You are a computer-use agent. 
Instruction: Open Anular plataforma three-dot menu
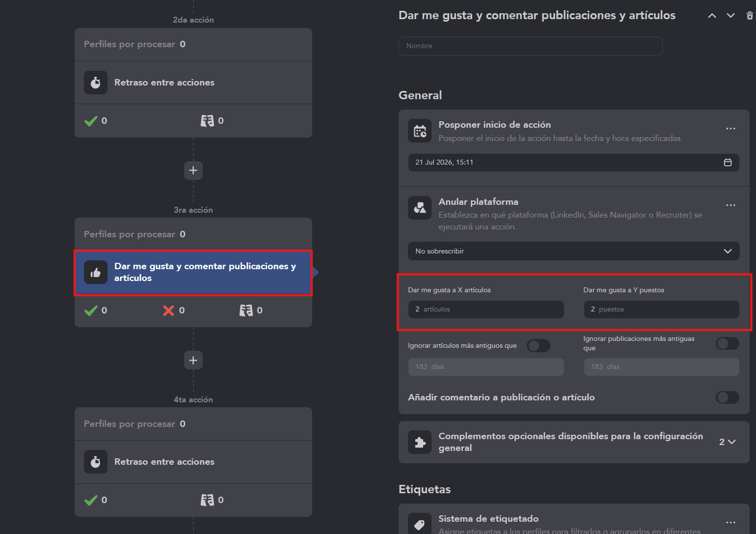(x=730, y=205)
